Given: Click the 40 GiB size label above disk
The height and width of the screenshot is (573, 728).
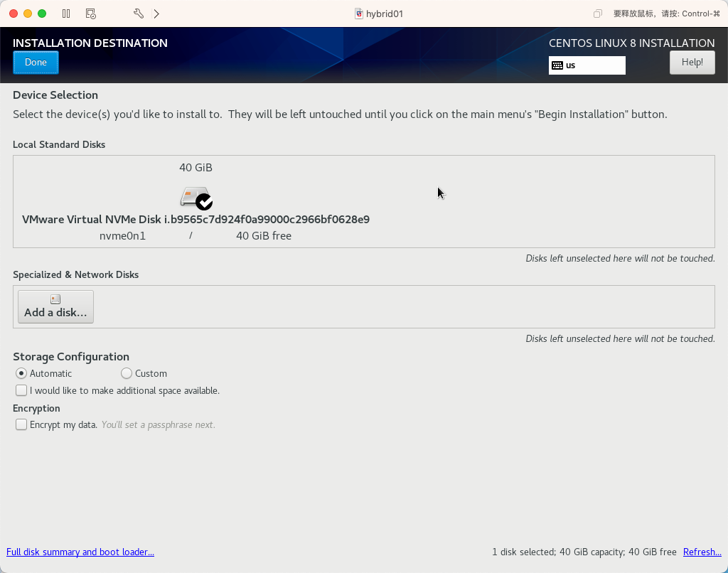Looking at the screenshot, I should coord(196,168).
